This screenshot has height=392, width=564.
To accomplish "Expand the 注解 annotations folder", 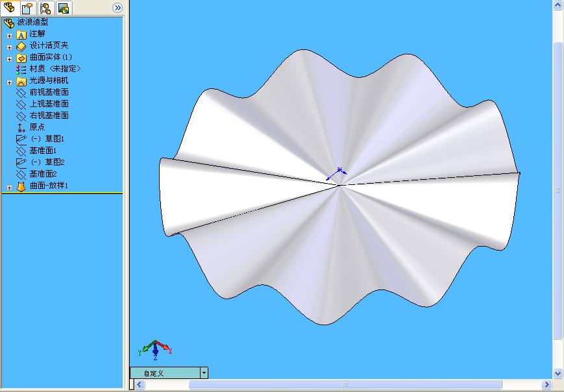I will (9, 36).
